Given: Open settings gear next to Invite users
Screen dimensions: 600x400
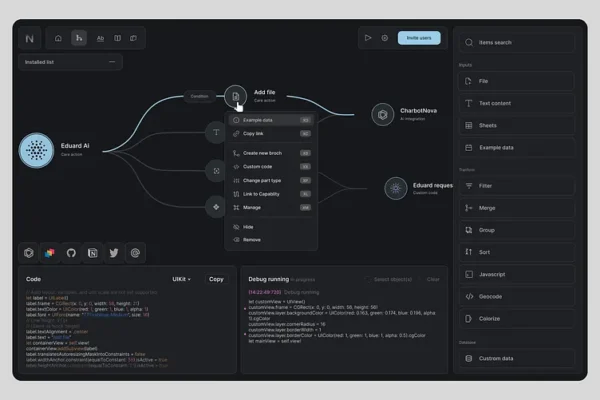Looking at the screenshot, I should coord(384,38).
